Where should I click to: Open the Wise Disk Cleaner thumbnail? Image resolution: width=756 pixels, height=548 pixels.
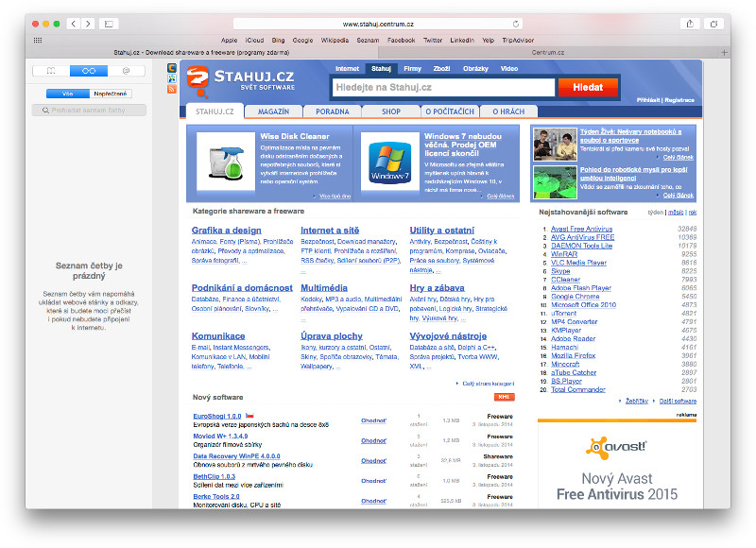[226, 162]
